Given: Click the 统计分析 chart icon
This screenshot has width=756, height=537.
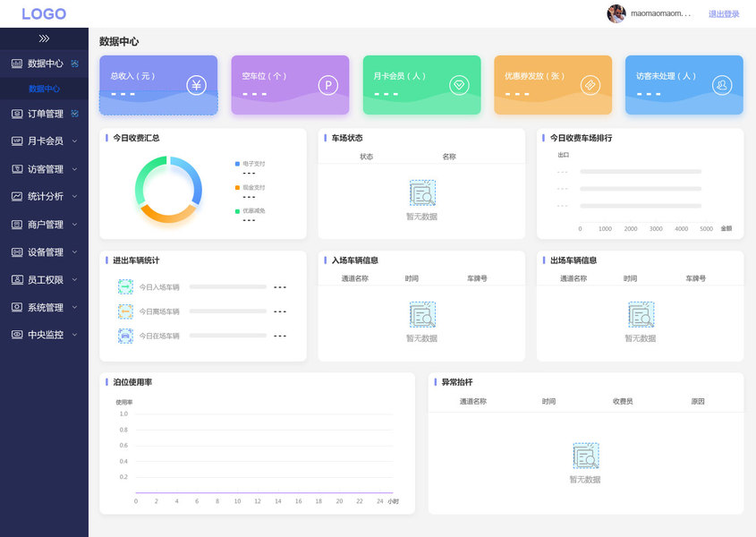Looking at the screenshot, I should tap(17, 196).
